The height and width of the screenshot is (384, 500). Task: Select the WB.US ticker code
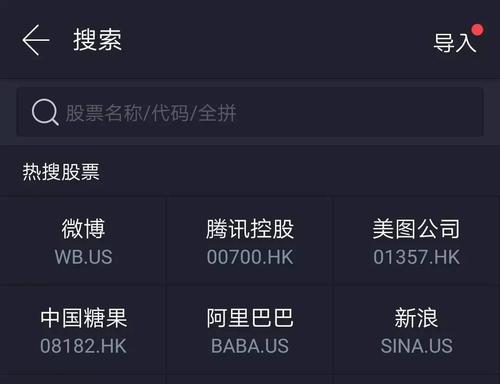83,257
